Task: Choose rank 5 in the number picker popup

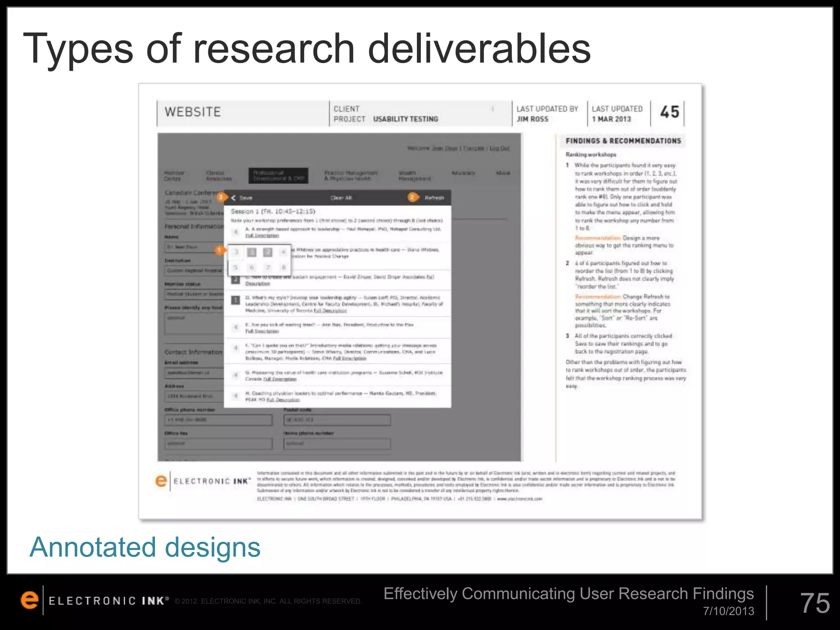Action: (x=236, y=267)
